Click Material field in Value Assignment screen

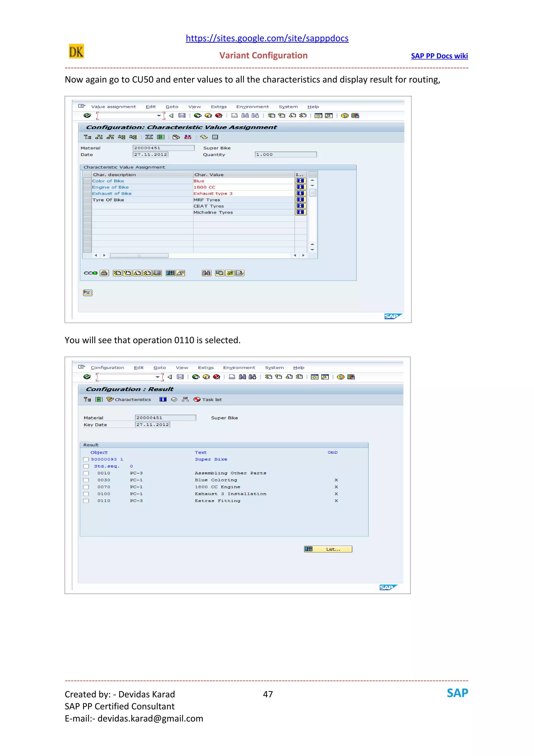click(163, 148)
